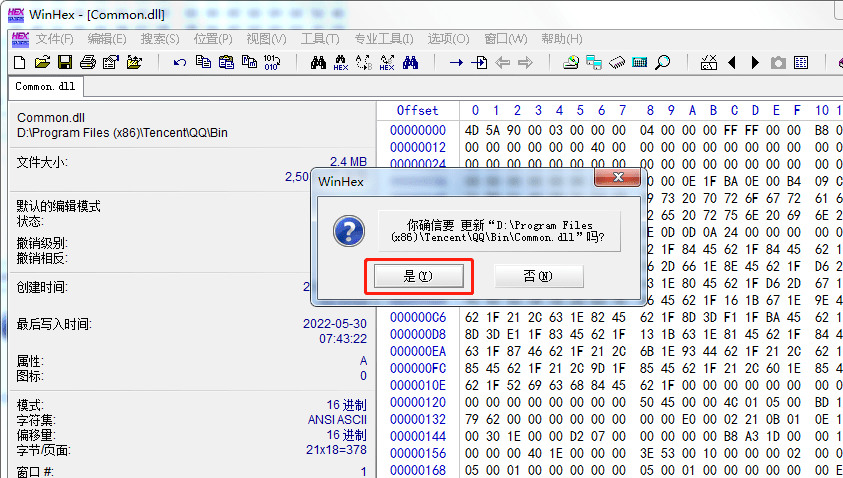
Task: Click the grid table view icon
Action: pyautogui.click(x=801, y=63)
